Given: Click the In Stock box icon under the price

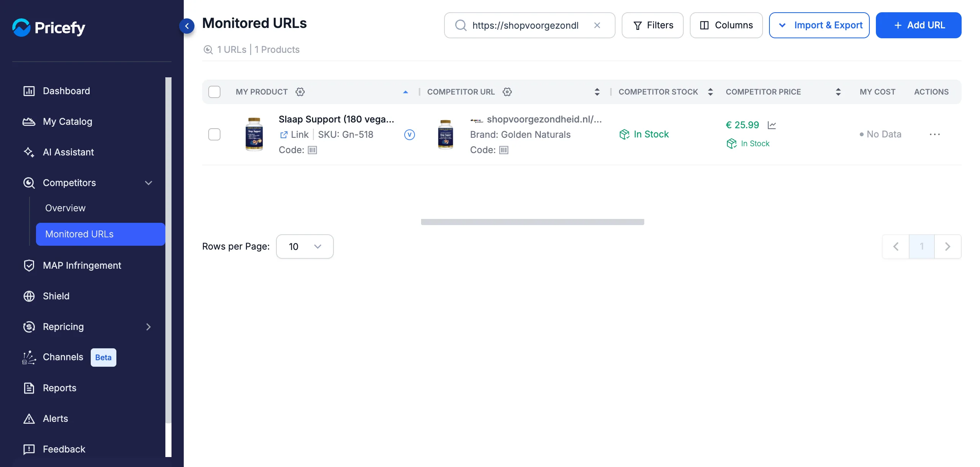Looking at the screenshot, I should 732,144.
